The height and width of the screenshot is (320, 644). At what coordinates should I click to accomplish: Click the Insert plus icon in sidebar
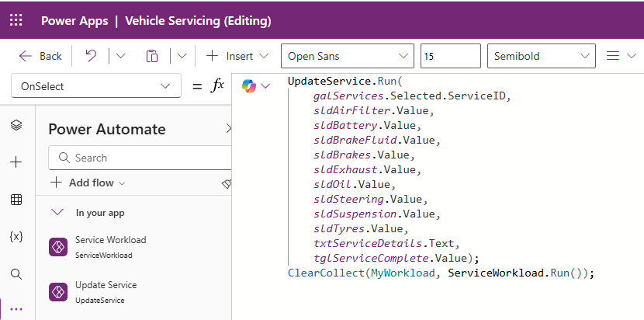pyautogui.click(x=16, y=162)
